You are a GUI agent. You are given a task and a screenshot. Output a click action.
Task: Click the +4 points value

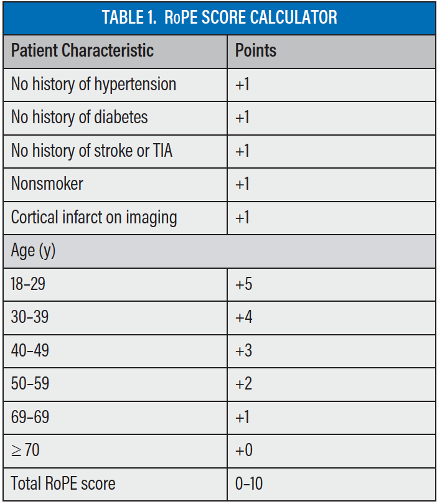click(x=243, y=317)
